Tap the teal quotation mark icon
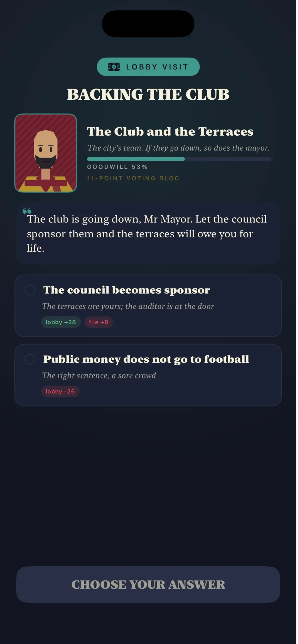Screen dimensions: 298x644 click(27, 211)
